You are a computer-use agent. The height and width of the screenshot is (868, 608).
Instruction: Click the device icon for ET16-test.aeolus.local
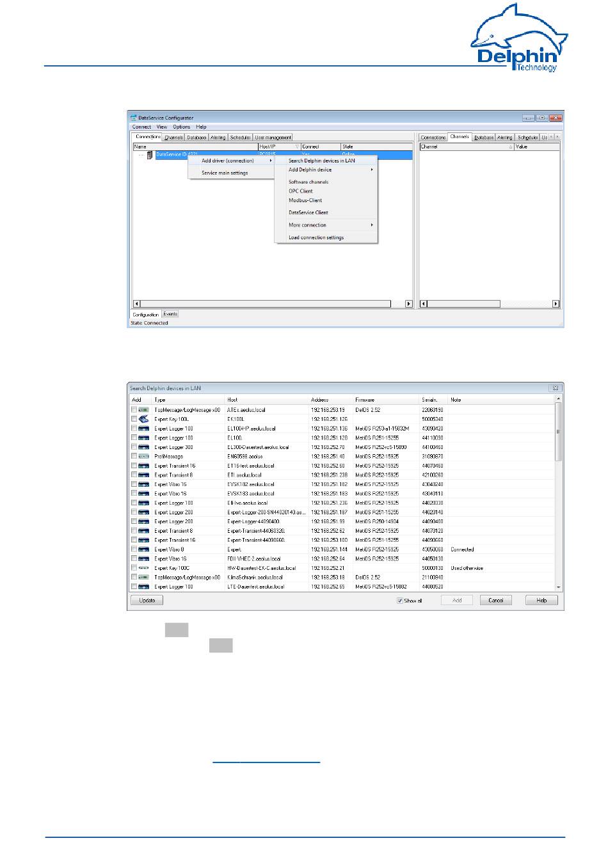click(x=143, y=466)
